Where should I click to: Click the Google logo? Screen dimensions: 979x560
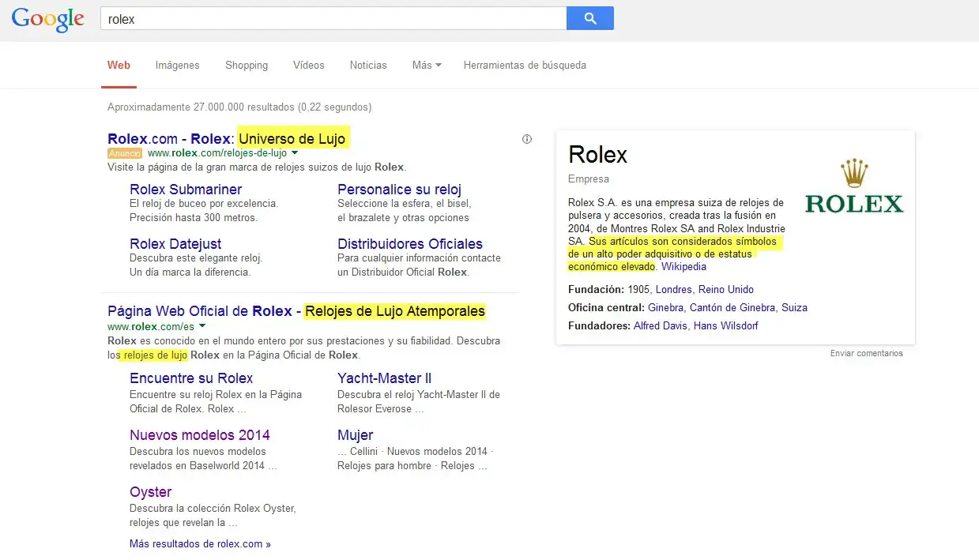[47, 19]
